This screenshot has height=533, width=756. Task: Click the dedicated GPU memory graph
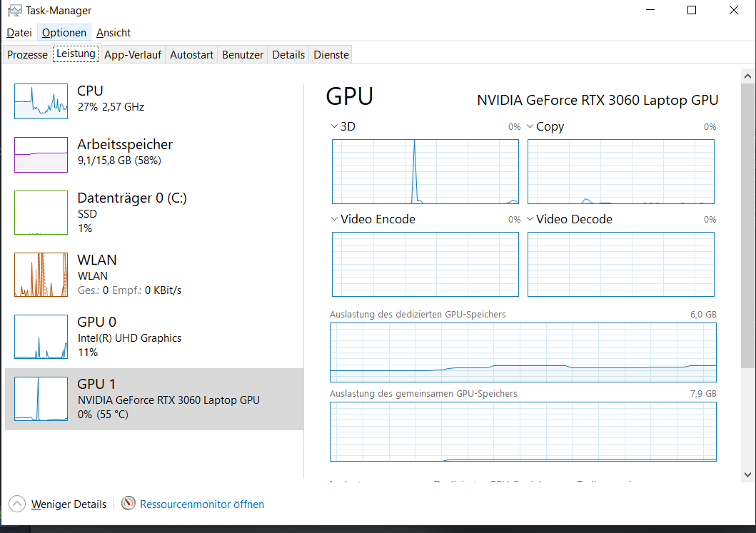pyautogui.click(x=523, y=352)
